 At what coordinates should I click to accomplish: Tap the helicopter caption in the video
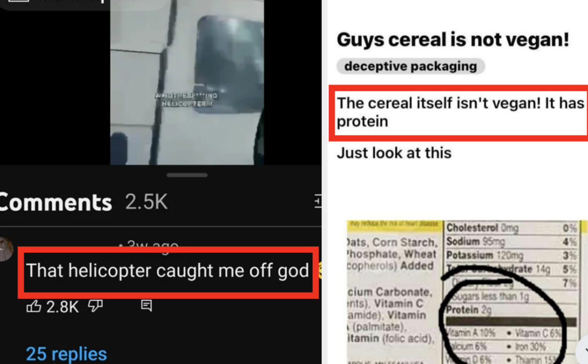[x=186, y=99]
